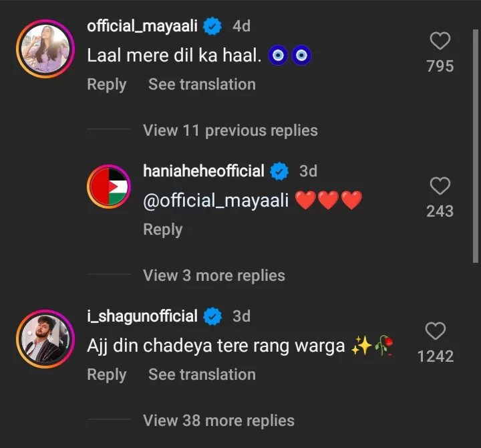Expand View 38 more replies

click(218, 421)
